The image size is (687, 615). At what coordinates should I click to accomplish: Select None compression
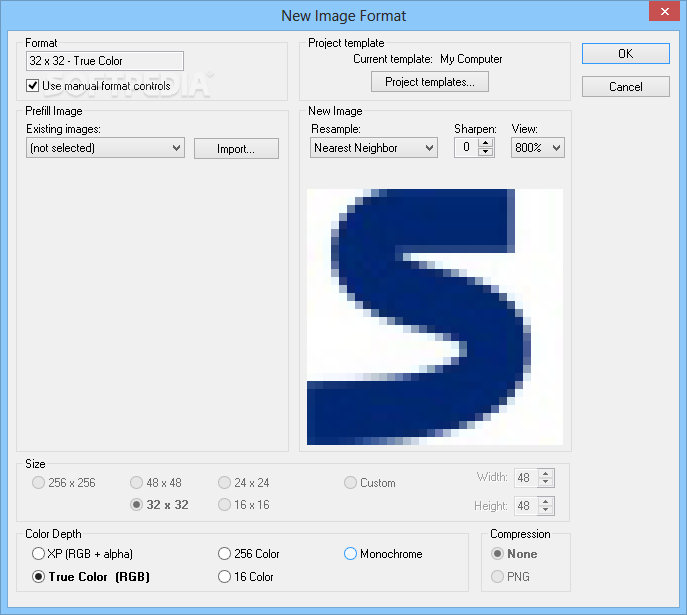click(x=514, y=554)
